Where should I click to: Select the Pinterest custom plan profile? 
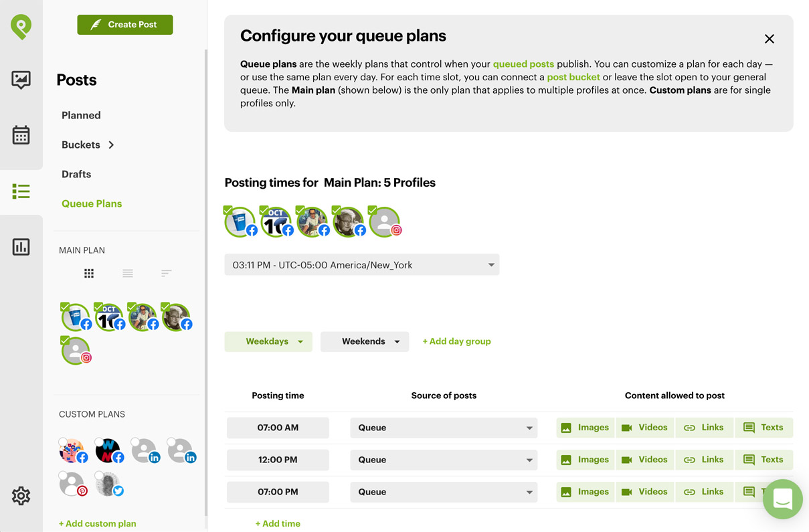[x=72, y=483]
